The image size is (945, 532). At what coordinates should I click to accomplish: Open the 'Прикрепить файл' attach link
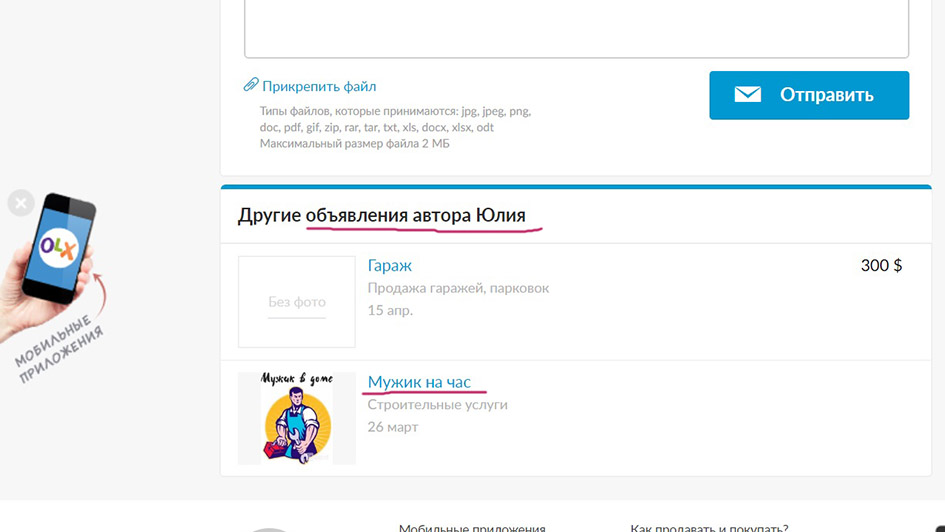319,87
